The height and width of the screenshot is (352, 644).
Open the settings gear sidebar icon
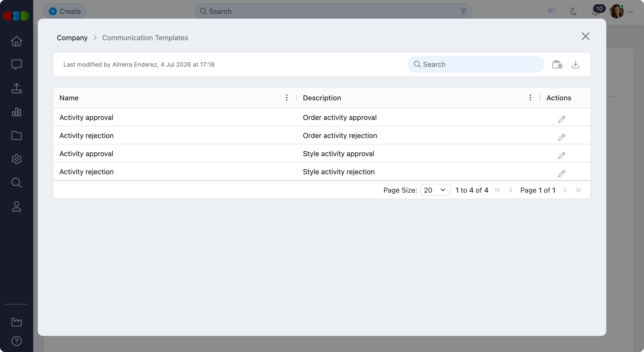[17, 159]
